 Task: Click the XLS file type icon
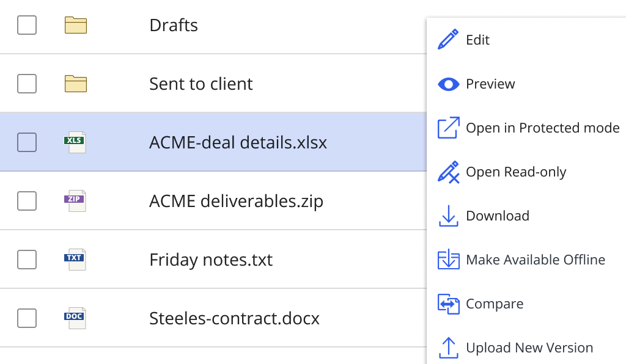pos(75,142)
